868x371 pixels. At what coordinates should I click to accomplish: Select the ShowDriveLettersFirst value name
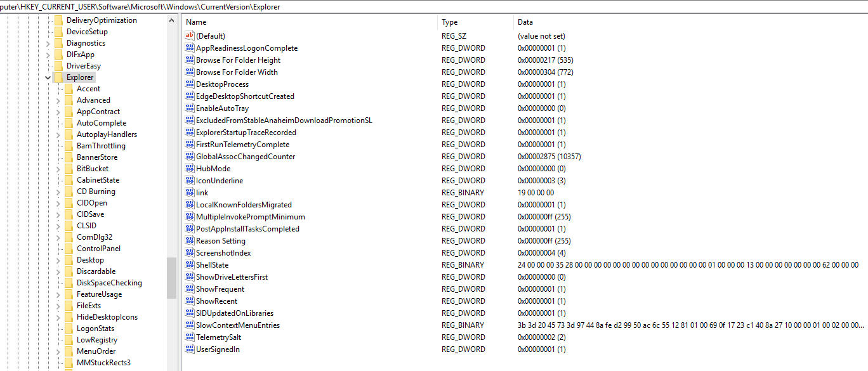[x=232, y=277]
